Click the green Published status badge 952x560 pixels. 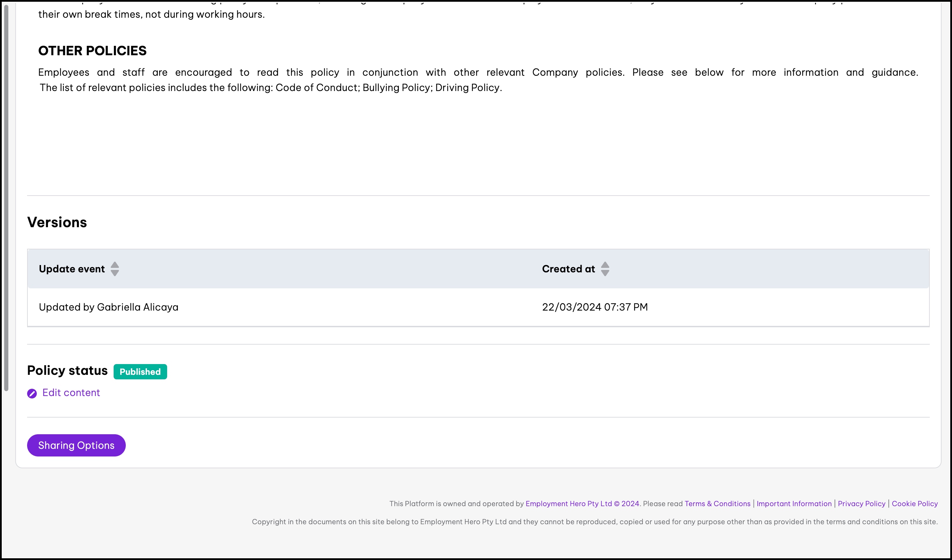(x=140, y=372)
